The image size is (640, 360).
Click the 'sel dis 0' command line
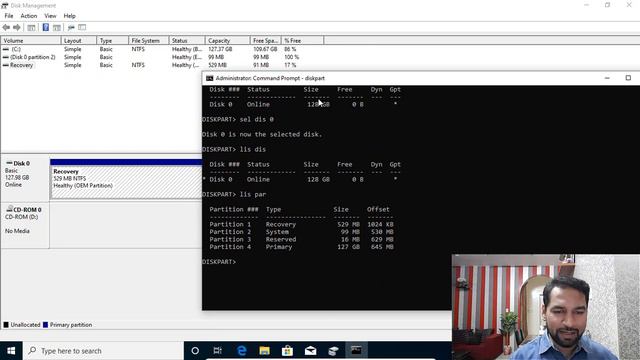[x=238, y=120]
